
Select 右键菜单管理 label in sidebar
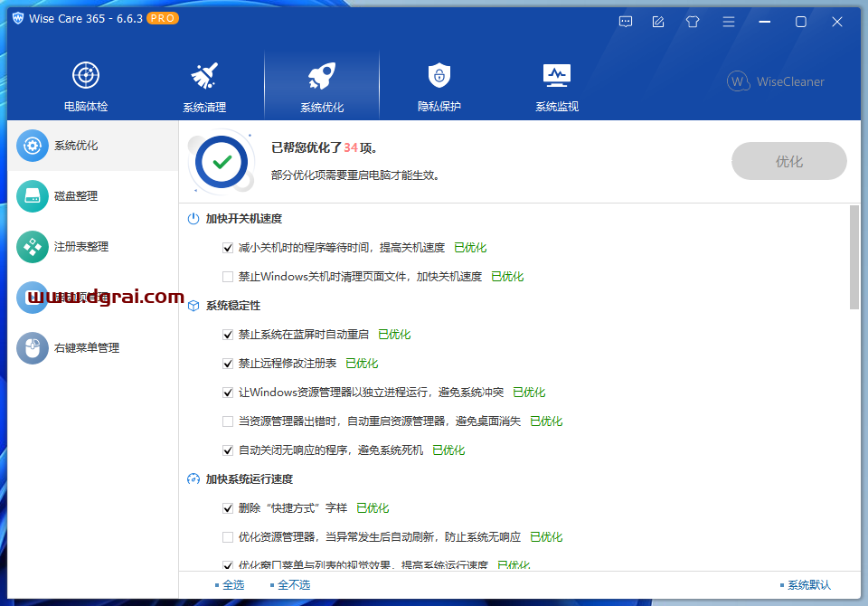point(87,348)
